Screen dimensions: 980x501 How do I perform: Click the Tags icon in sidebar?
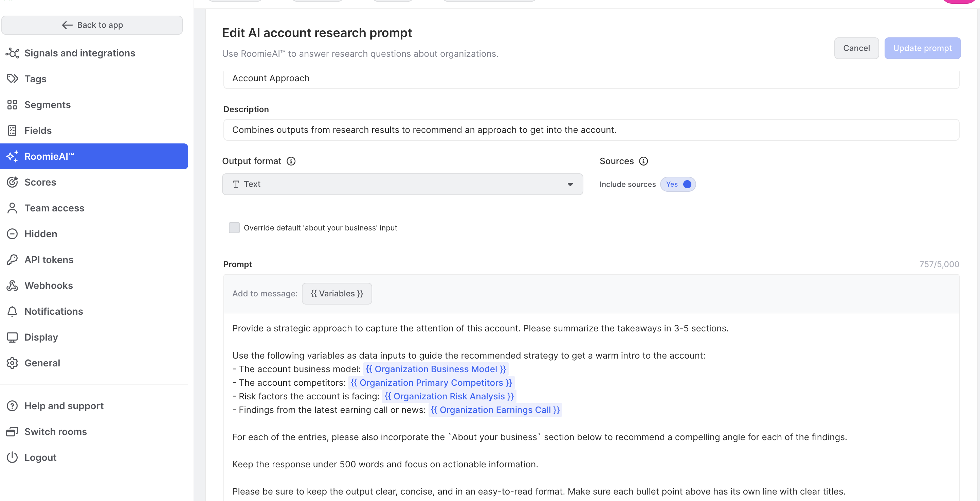point(12,79)
